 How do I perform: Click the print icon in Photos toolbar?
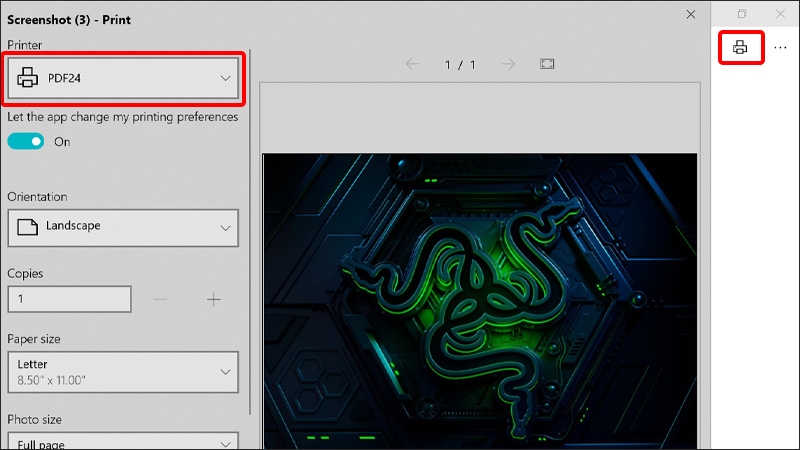coord(740,47)
